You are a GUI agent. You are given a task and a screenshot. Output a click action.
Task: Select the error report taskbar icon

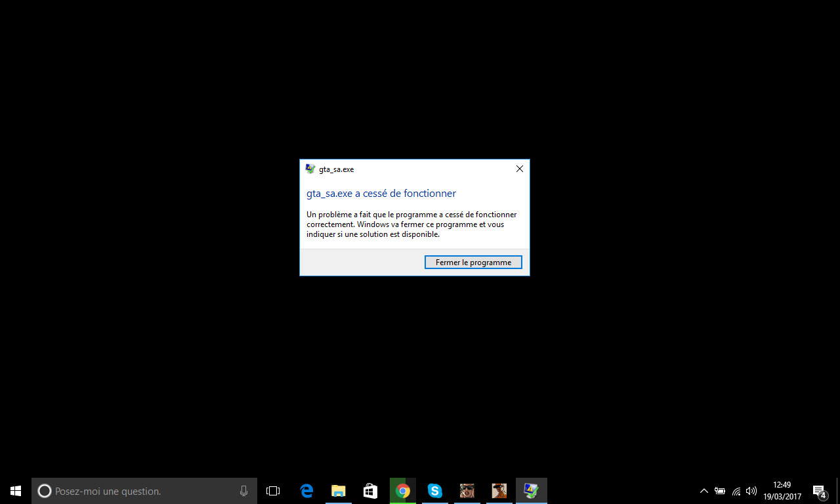pyautogui.click(x=532, y=491)
